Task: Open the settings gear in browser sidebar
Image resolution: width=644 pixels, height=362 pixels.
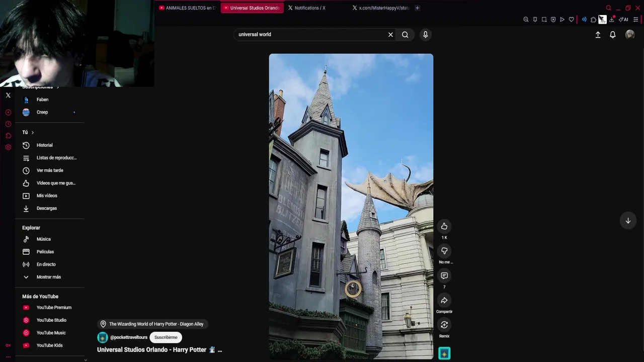Action: (x=8, y=147)
